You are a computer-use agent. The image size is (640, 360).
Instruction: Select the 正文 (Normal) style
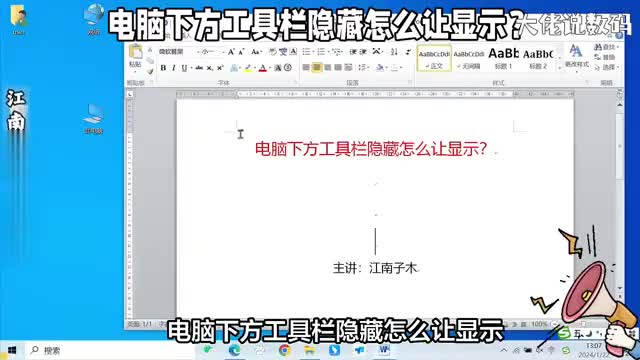[434, 59]
